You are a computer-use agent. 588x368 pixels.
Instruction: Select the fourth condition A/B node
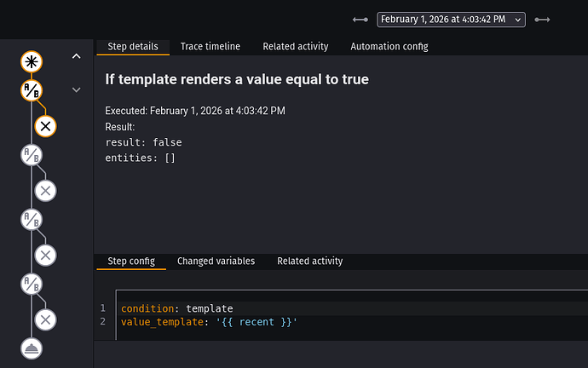(32, 284)
